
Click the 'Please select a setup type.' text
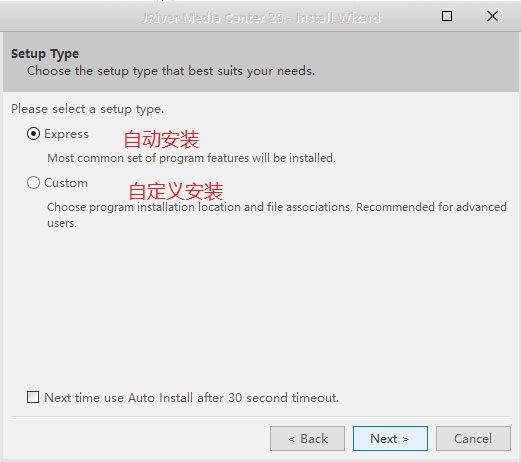pos(88,109)
